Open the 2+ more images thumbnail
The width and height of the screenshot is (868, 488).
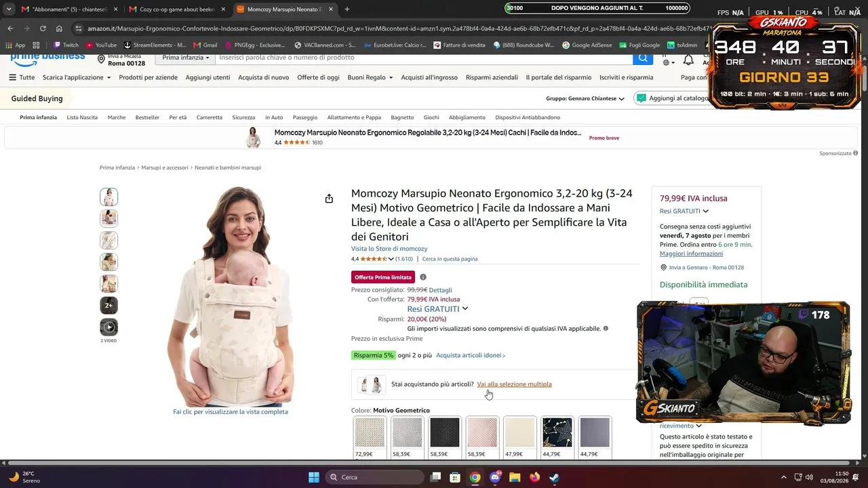108,306
